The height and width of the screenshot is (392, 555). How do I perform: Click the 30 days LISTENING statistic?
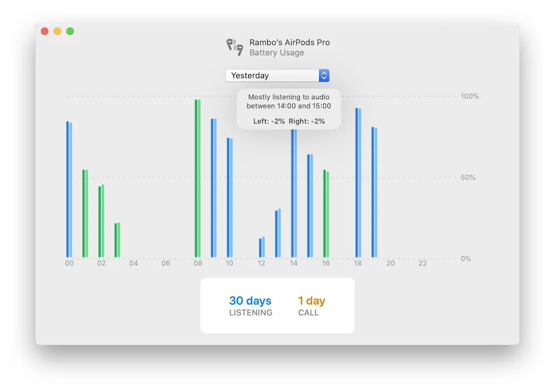coord(250,306)
